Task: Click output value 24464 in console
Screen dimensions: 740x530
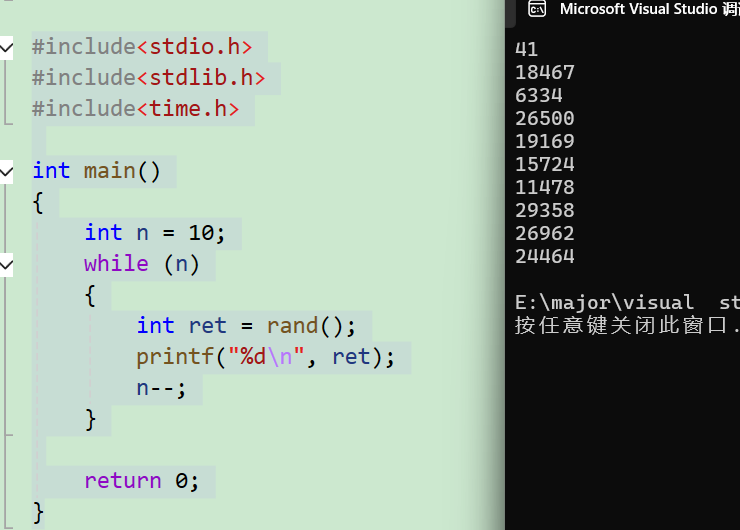Action: tap(545, 257)
